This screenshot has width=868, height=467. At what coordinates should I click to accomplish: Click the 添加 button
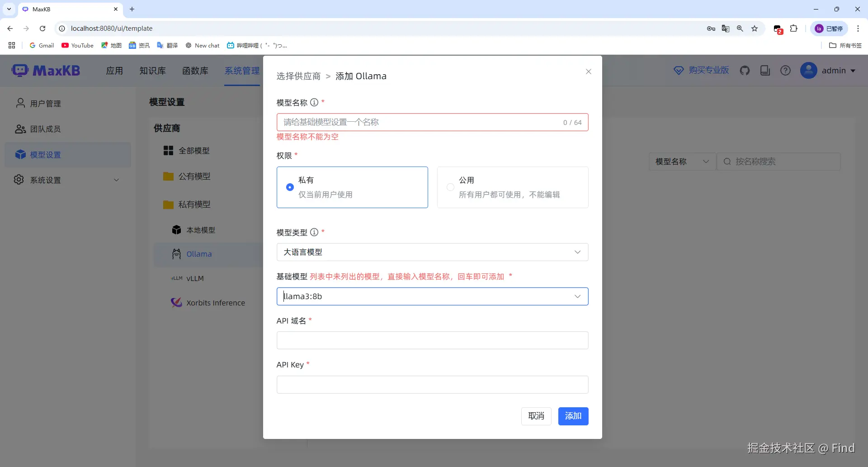click(573, 416)
